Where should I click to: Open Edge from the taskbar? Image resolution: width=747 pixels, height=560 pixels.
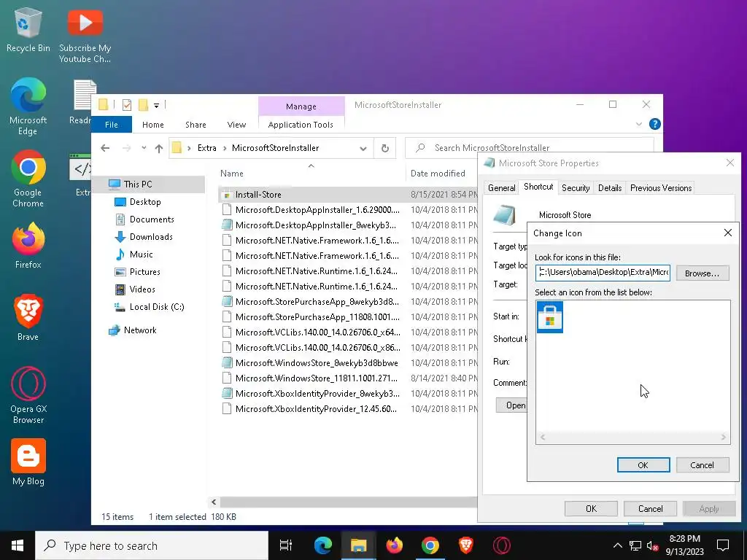point(322,545)
